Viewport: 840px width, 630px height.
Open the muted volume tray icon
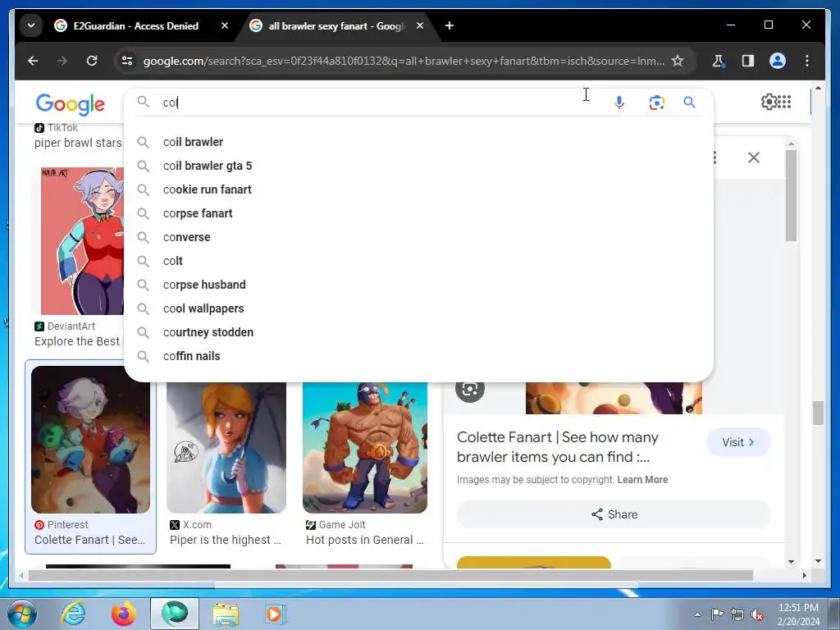[757, 614]
